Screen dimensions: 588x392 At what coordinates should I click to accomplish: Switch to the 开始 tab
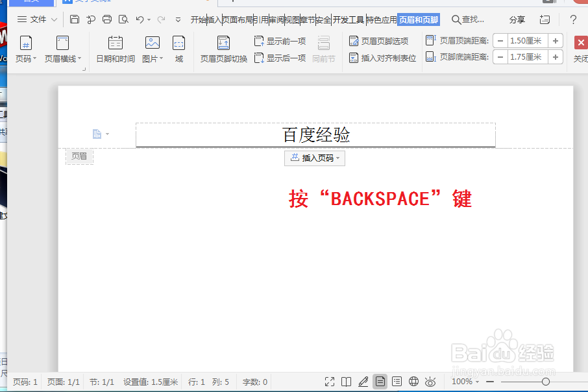(198, 20)
